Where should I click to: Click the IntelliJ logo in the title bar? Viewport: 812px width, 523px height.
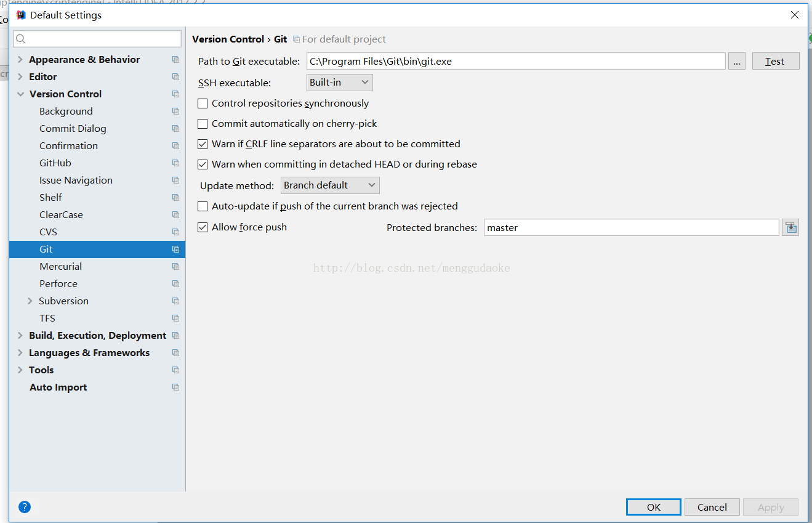tap(21, 15)
